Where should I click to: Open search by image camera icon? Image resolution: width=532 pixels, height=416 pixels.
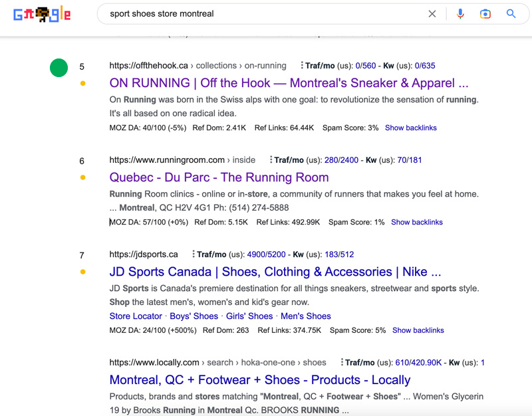[485, 14]
